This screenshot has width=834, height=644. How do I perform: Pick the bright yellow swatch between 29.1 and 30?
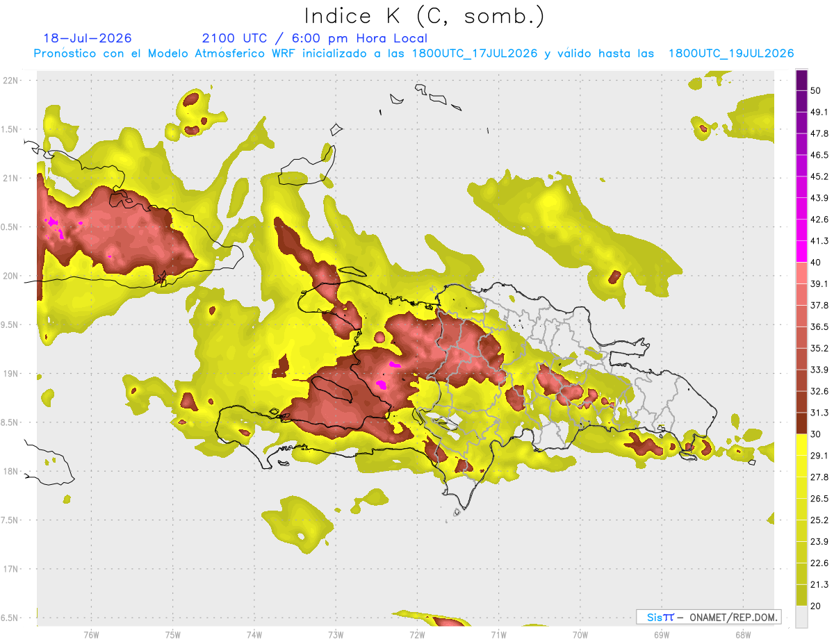[801, 445]
